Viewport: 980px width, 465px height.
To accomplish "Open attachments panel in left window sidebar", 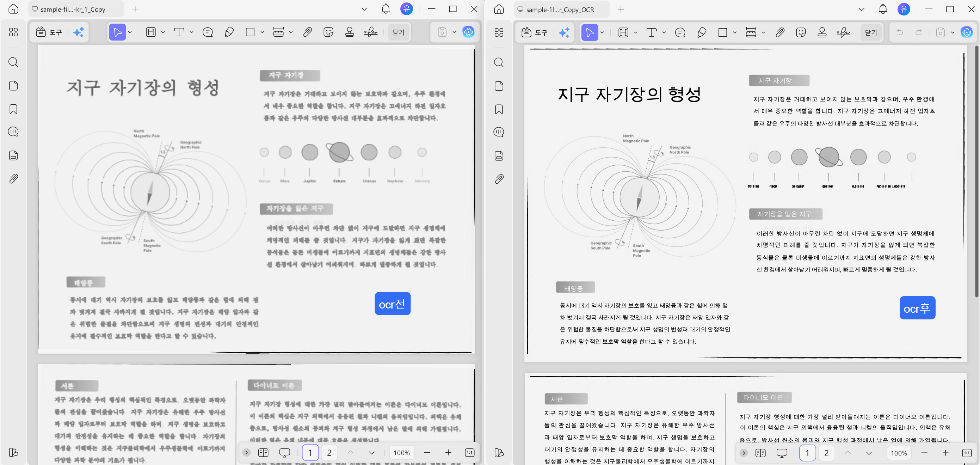I will click(13, 178).
